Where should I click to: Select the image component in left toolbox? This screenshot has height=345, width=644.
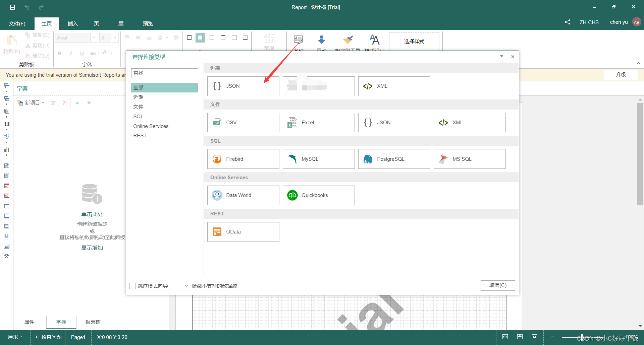point(7,246)
